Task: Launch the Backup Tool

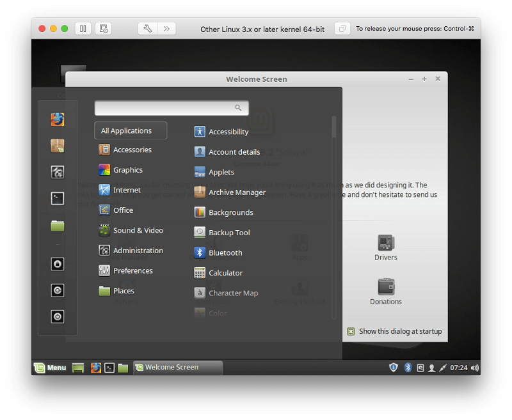Action: (x=222, y=233)
